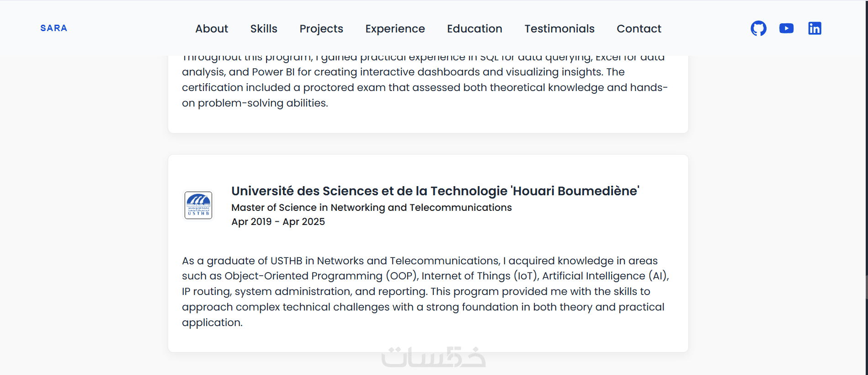Click the Master of Science degree line
The image size is (868, 375).
click(371, 208)
